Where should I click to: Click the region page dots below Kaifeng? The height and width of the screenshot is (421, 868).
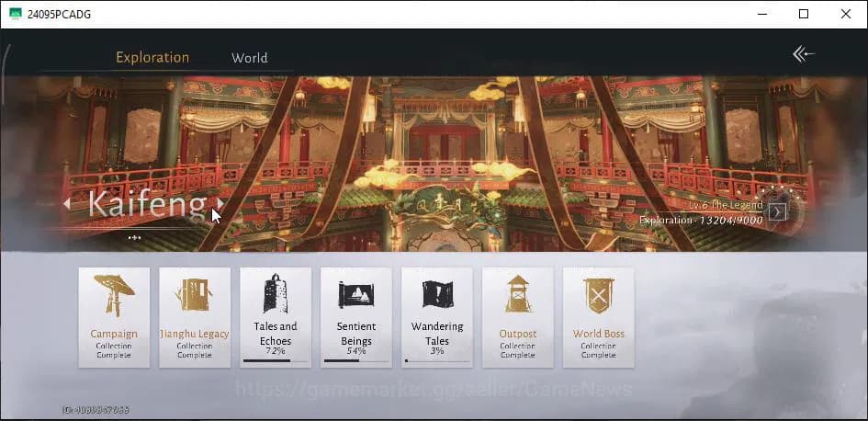[134, 238]
